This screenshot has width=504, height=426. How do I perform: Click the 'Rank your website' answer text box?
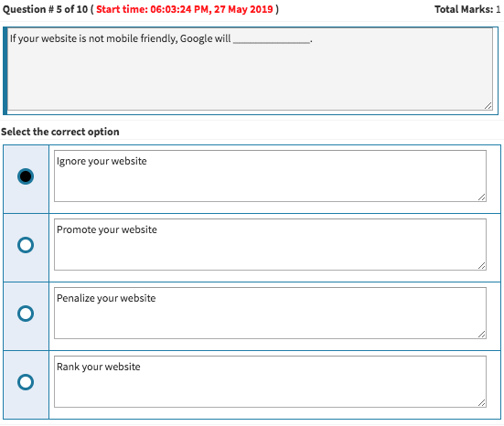(x=270, y=382)
